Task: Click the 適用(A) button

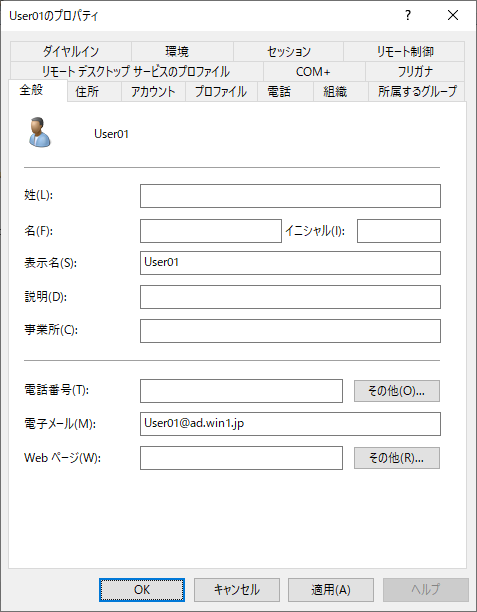Action: pyautogui.click(x=331, y=590)
